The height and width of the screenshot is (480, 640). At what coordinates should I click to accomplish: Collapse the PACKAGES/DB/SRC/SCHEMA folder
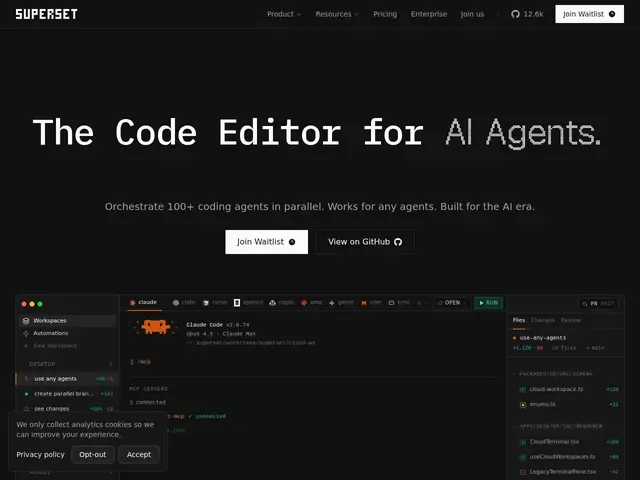pos(553,374)
